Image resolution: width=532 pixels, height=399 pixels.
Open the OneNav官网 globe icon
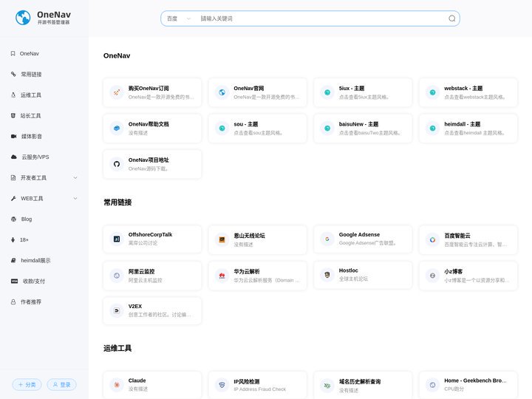point(222,92)
